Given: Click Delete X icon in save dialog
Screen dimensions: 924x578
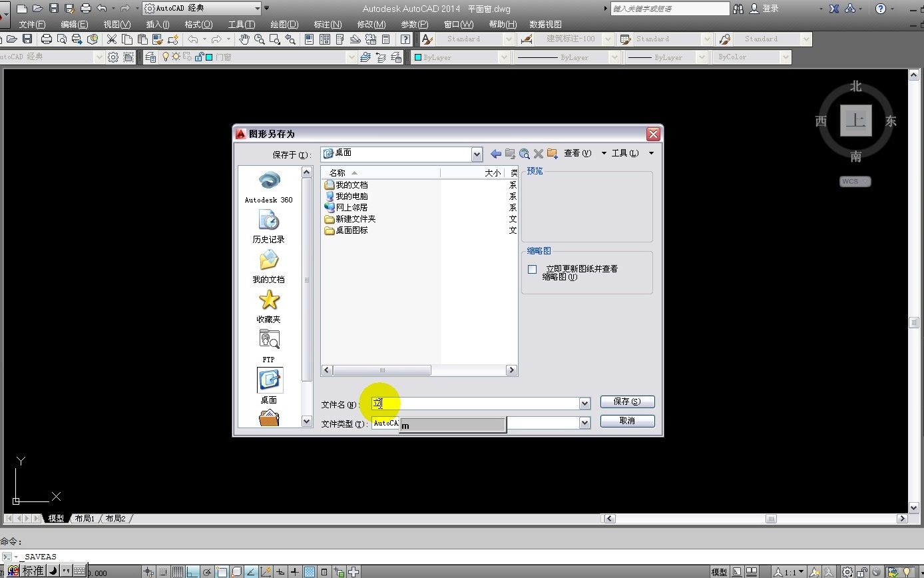Looking at the screenshot, I should pyautogui.click(x=539, y=154).
